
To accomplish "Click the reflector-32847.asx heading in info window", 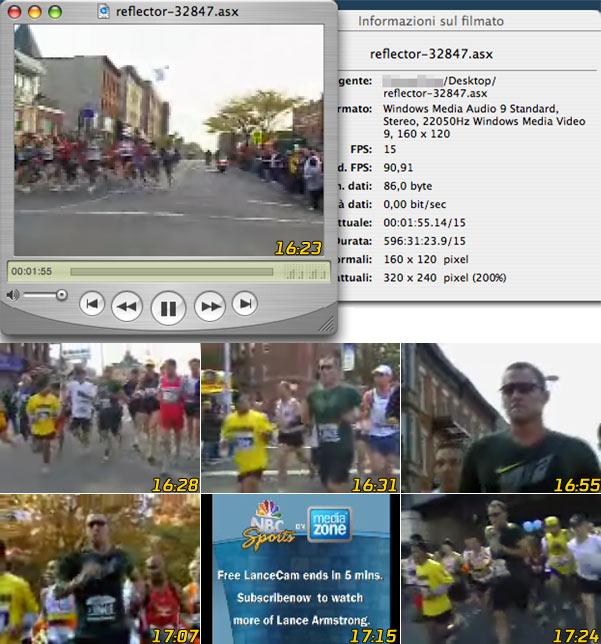I will click(x=431, y=54).
